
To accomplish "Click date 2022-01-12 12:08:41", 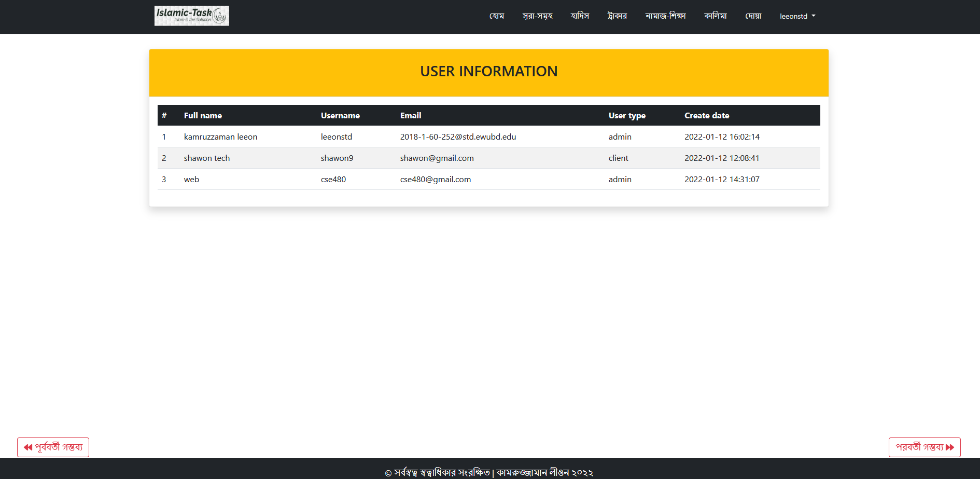I will point(722,158).
